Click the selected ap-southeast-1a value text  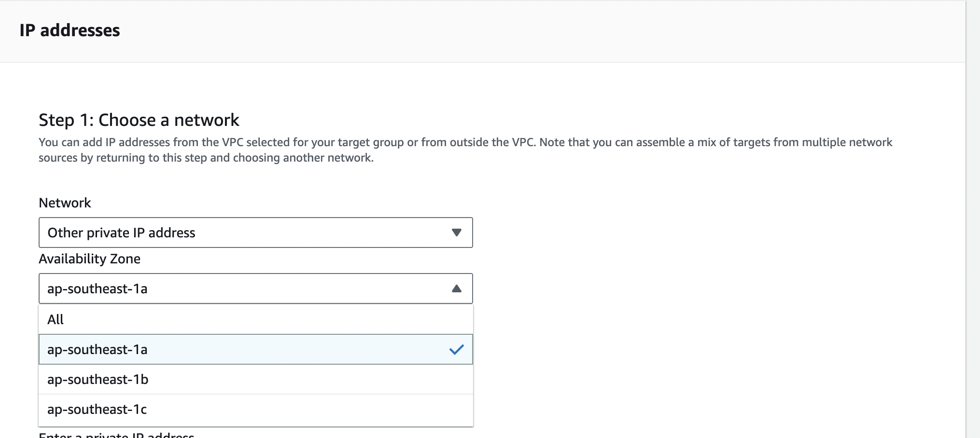(97, 289)
